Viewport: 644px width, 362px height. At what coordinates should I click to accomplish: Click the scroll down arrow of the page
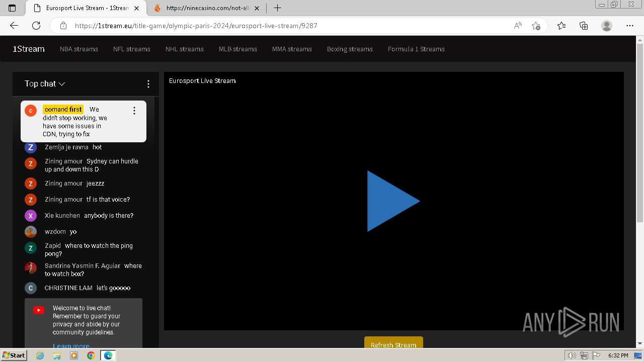pyautogui.click(x=640, y=344)
